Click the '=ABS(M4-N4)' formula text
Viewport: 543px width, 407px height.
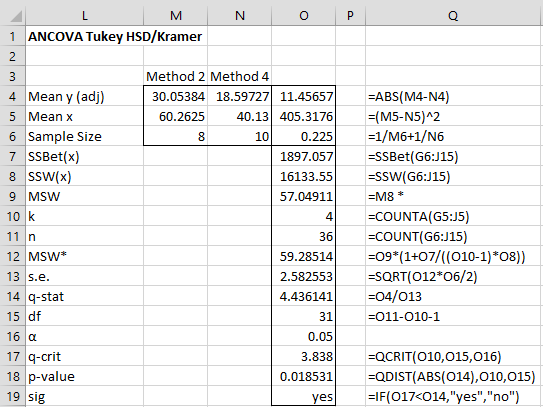point(409,96)
